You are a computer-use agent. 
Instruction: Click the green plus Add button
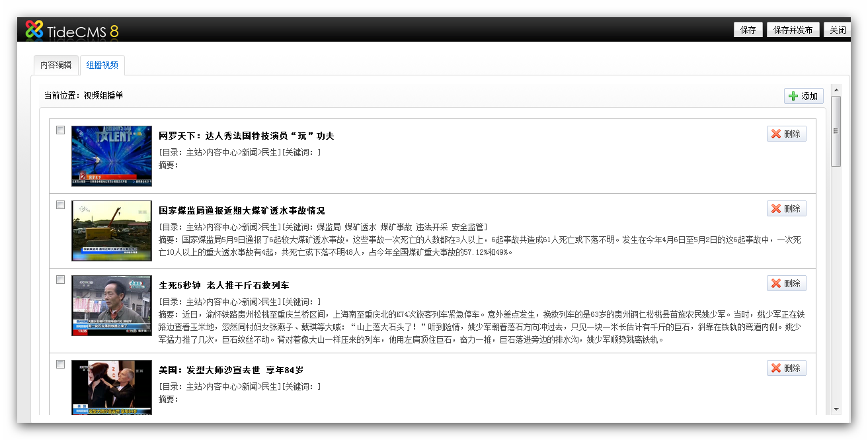click(803, 96)
